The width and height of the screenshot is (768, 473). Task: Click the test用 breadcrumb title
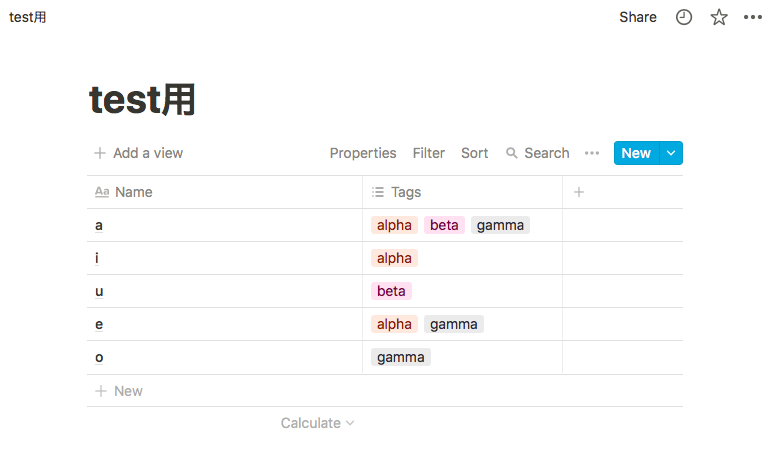pyautogui.click(x=27, y=17)
